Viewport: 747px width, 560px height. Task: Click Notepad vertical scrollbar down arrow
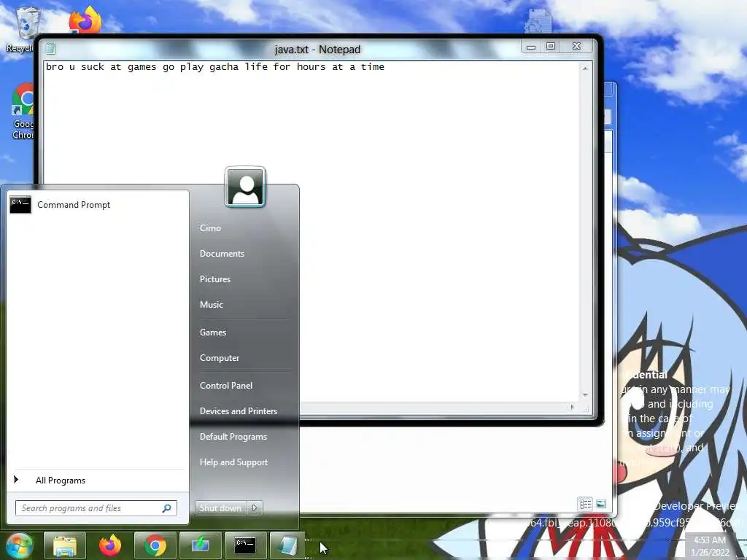pos(585,394)
